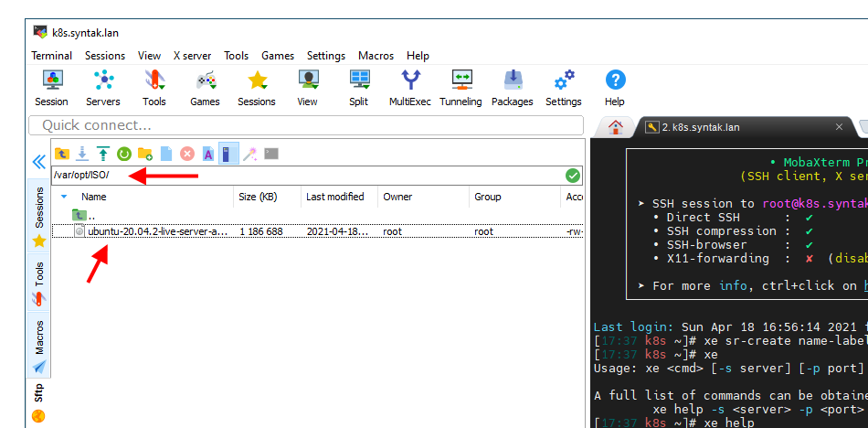Create a new folder in SFTP browser

(x=144, y=154)
